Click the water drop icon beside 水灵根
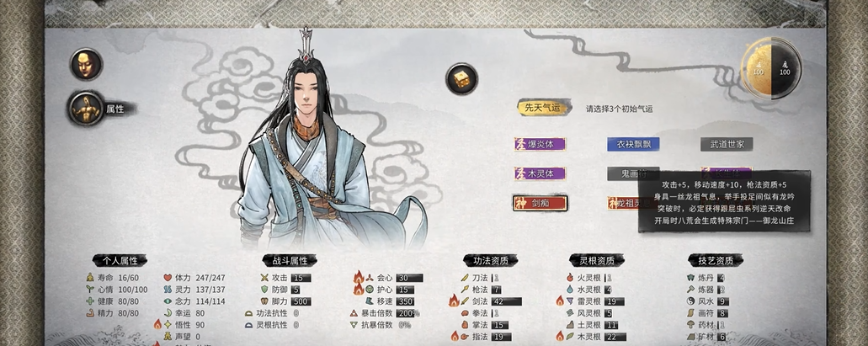 coord(571,290)
